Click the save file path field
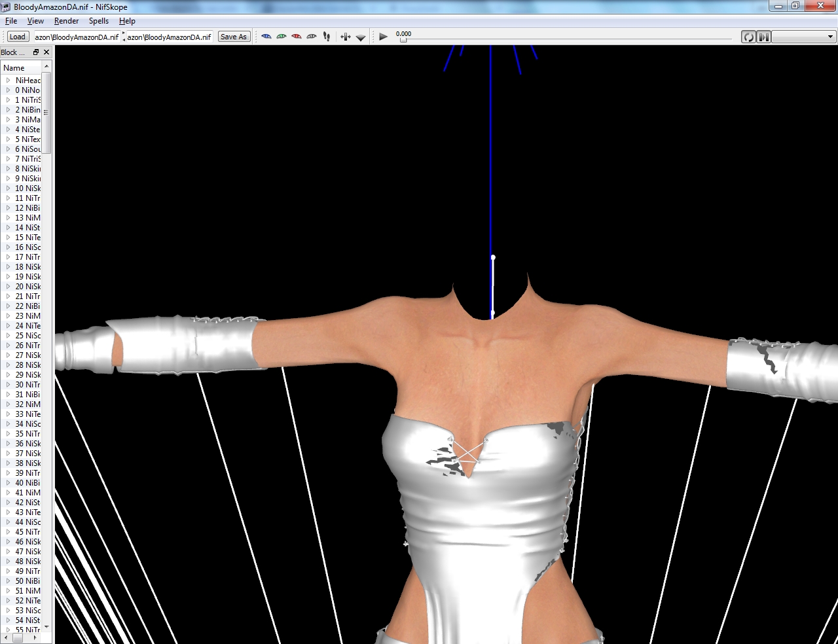 170,37
